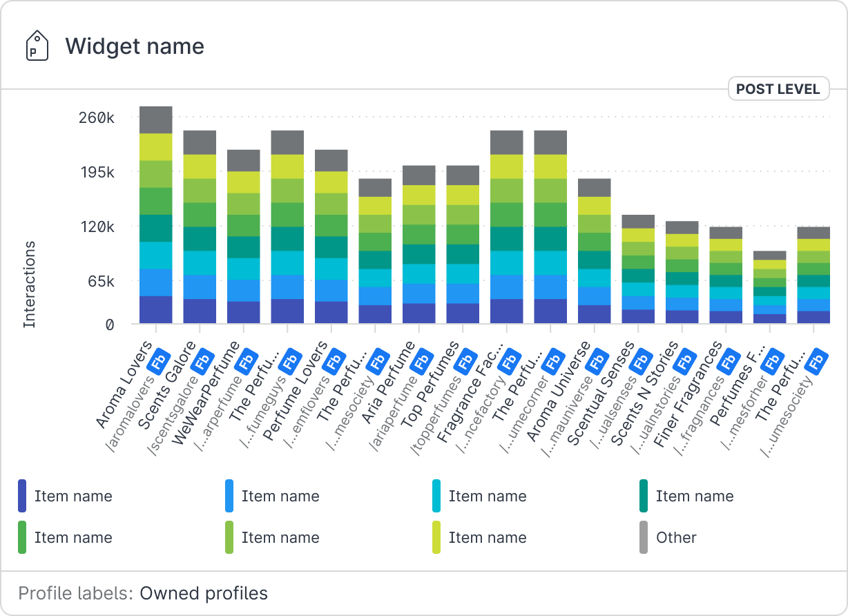Click the Fb badge next to /...umesociety
Screen dimensions: 848x616
(x=818, y=360)
